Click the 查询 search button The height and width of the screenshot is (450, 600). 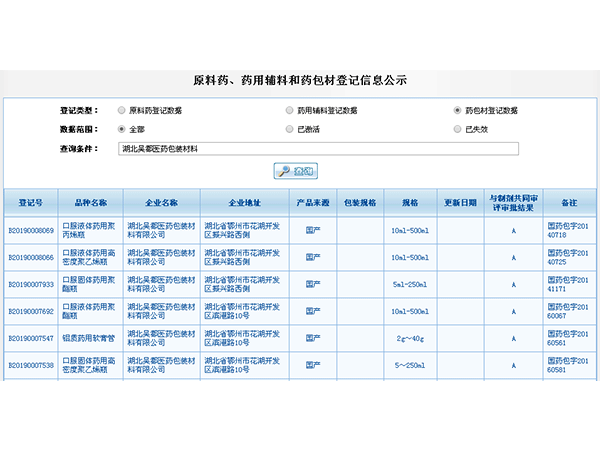(x=295, y=171)
